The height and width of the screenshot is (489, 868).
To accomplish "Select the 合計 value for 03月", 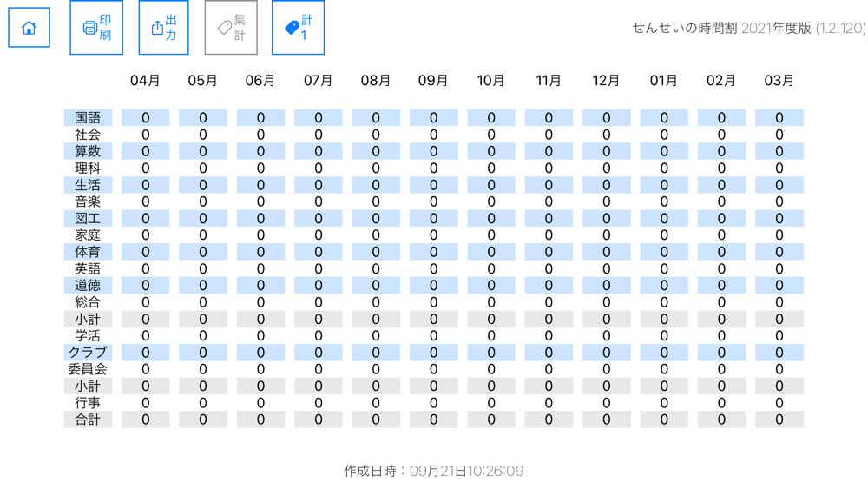I will 779,420.
